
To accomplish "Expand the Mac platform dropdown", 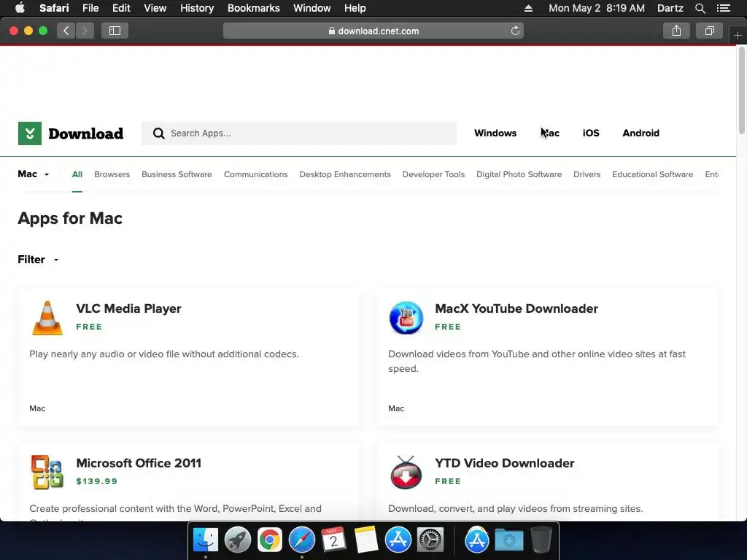I will tap(34, 174).
